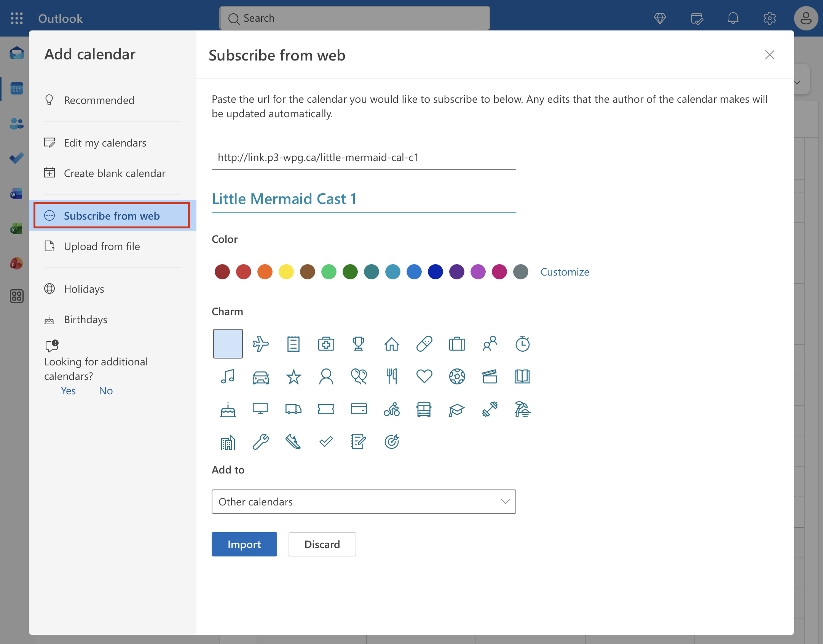Select the blank no-charm option
The image size is (823, 644).
228,344
